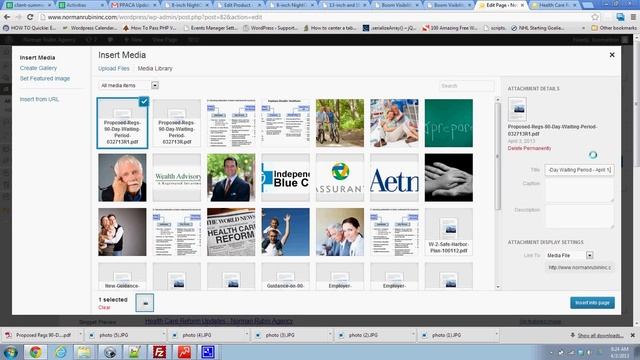Select the black and white hands photo
Image resolution: width=640 pixels, height=360 pixels.
(x=449, y=178)
